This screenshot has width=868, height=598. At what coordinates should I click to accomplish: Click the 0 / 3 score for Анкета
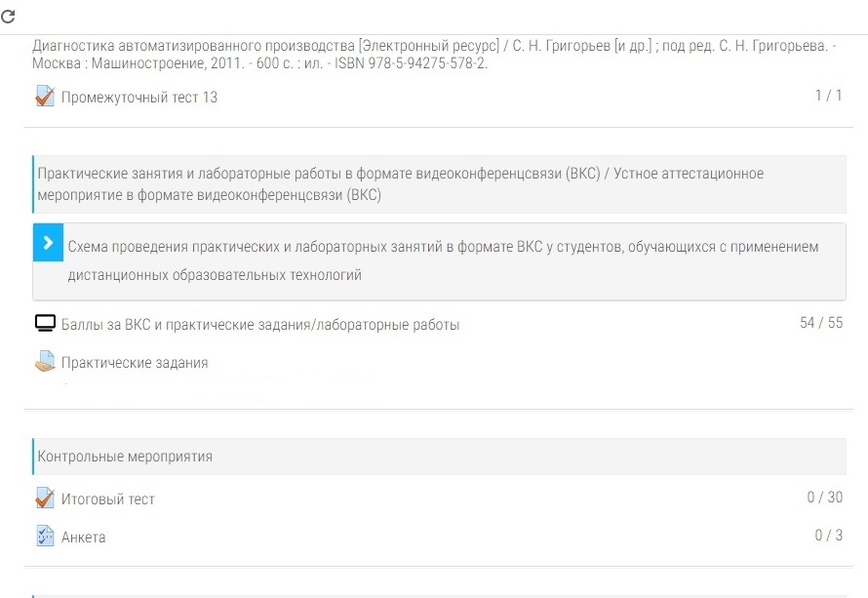(x=828, y=535)
